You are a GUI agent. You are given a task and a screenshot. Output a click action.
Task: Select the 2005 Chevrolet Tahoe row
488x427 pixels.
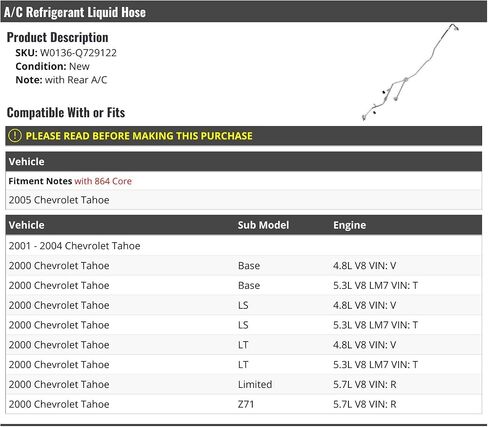pos(244,200)
